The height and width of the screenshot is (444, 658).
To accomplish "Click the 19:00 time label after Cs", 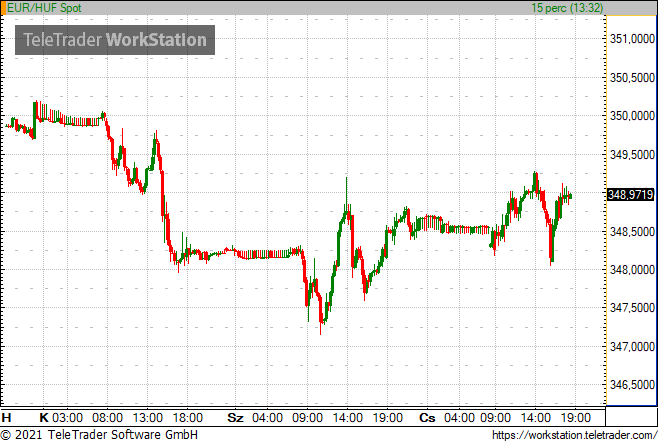I will point(575,418).
